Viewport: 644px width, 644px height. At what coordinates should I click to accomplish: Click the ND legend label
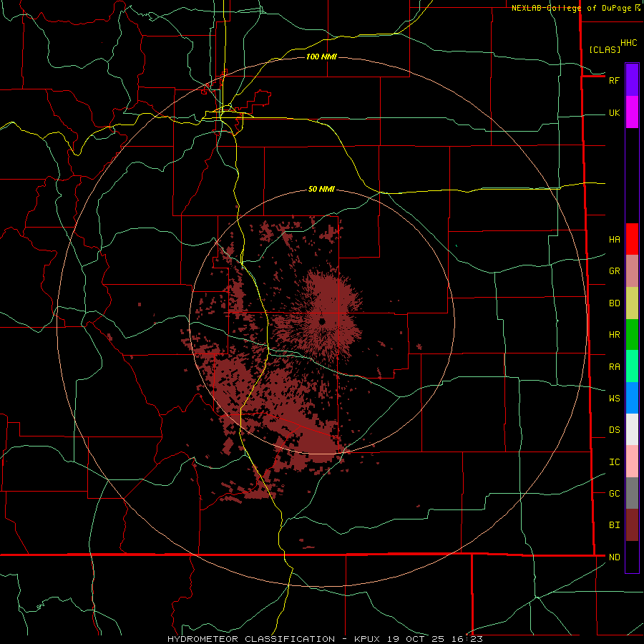(614, 557)
